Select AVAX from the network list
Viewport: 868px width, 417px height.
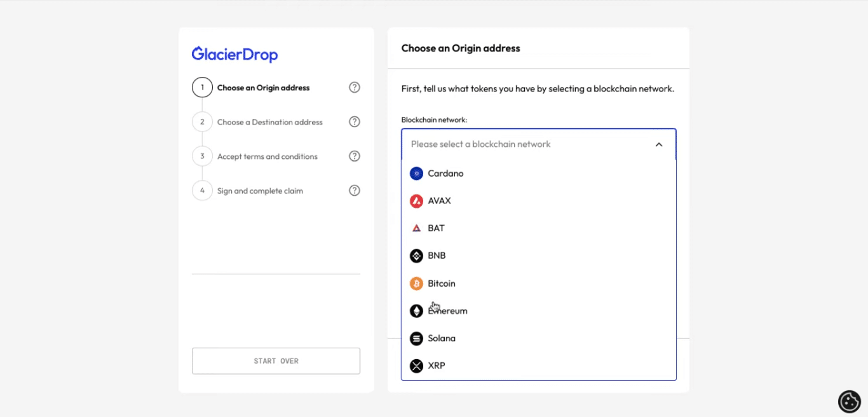pyautogui.click(x=539, y=201)
